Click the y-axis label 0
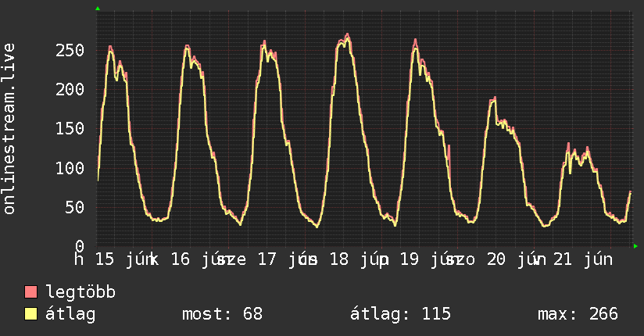This screenshot has width=644, height=336. click(80, 246)
